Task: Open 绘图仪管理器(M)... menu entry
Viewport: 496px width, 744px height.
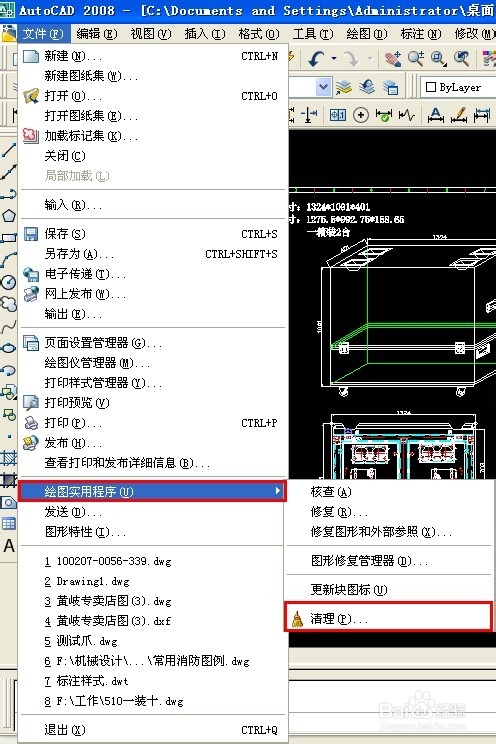Action: tap(153, 363)
